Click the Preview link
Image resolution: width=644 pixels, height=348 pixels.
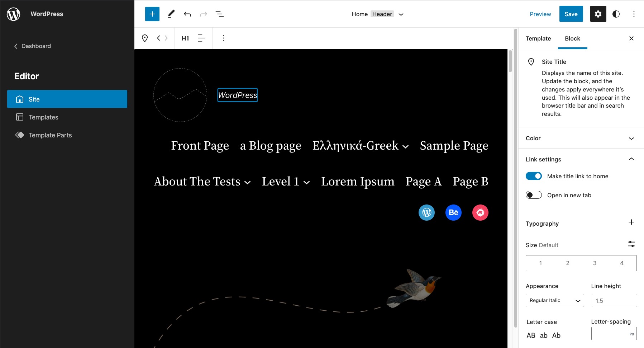pos(540,14)
